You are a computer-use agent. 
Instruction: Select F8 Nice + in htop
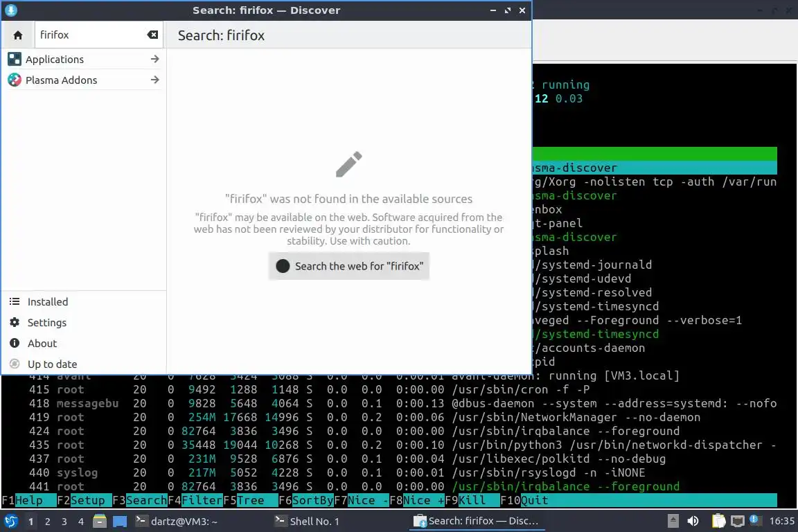click(417, 500)
